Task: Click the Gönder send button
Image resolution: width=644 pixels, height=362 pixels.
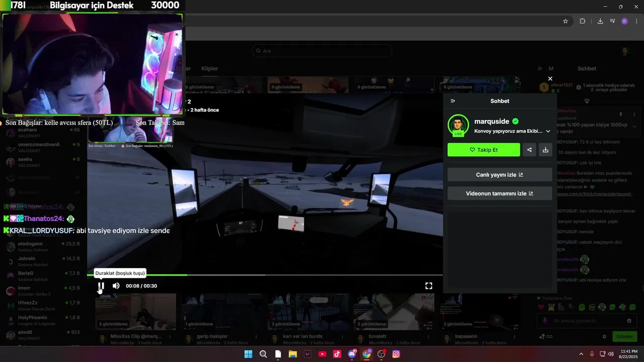Action: (624, 336)
